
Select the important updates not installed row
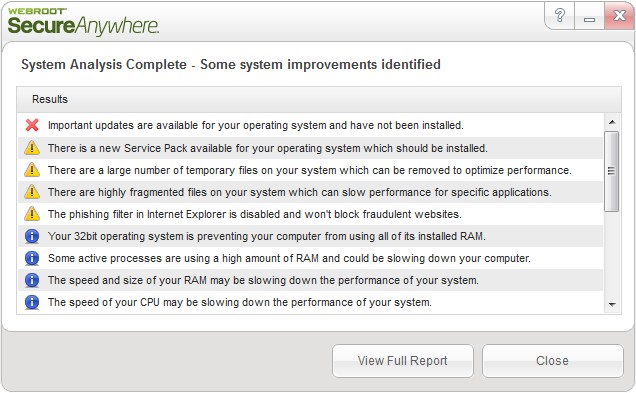point(310,125)
